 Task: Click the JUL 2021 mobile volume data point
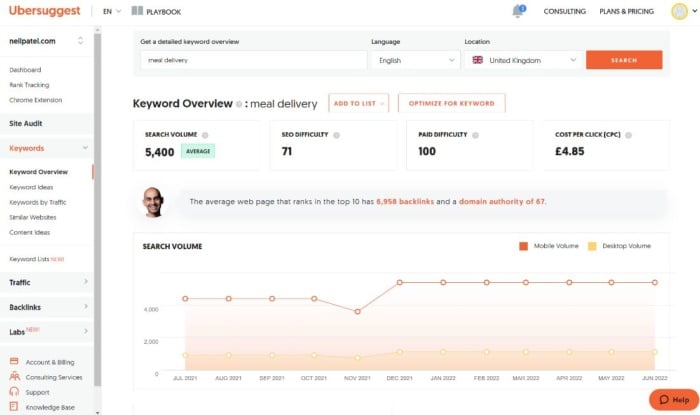185,299
